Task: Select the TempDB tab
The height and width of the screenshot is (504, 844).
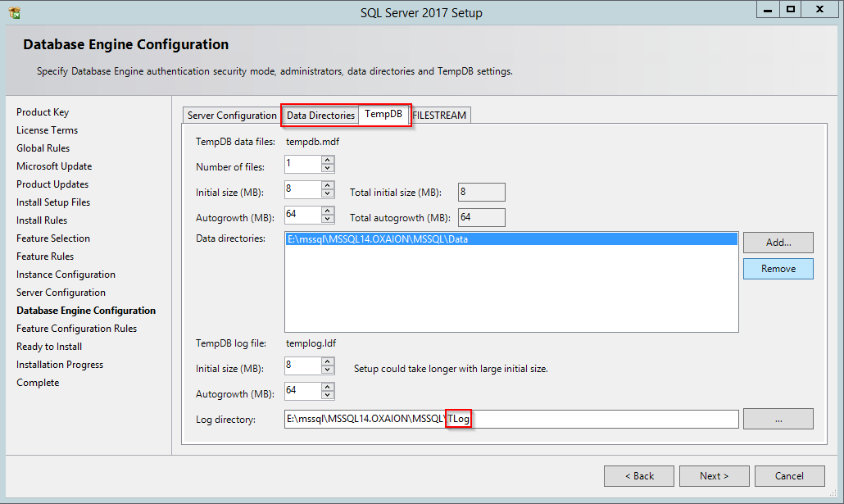Action: (383, 114)
